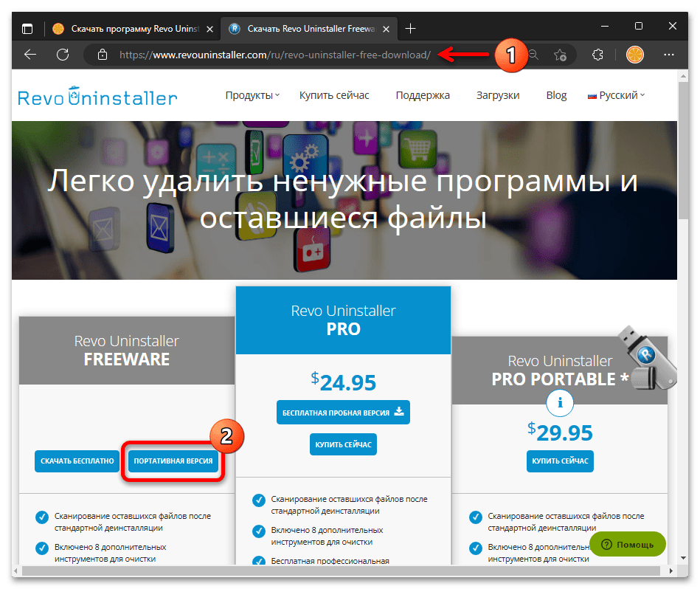Open the green Помощь help widget
The height and width of the screenshot is (589, 700).
pyautogui.click(x=627, y=544)
